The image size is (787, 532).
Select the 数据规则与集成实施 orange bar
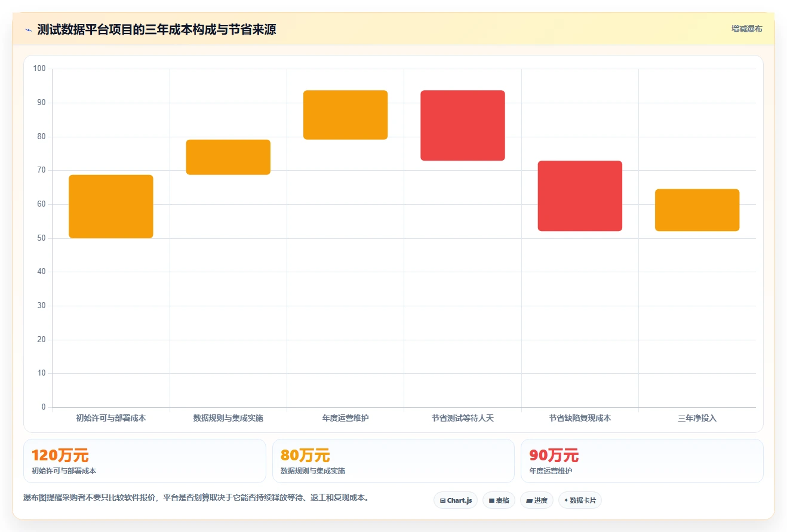pos(228,157)
